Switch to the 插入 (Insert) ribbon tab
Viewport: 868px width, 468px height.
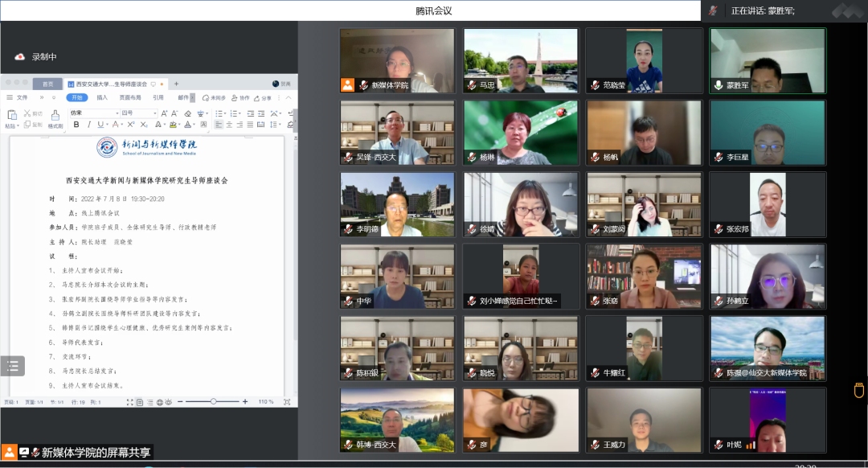coord(102,97)
